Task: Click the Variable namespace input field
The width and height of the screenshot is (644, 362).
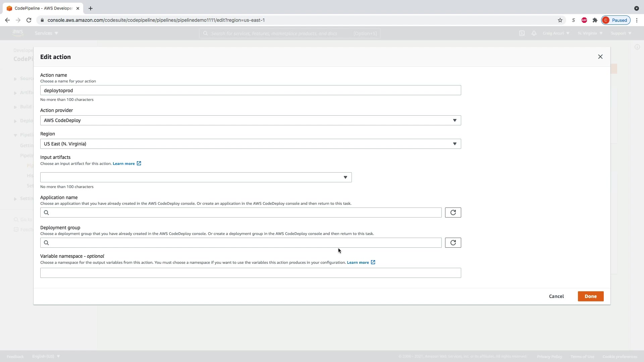Action: point(250,273)
